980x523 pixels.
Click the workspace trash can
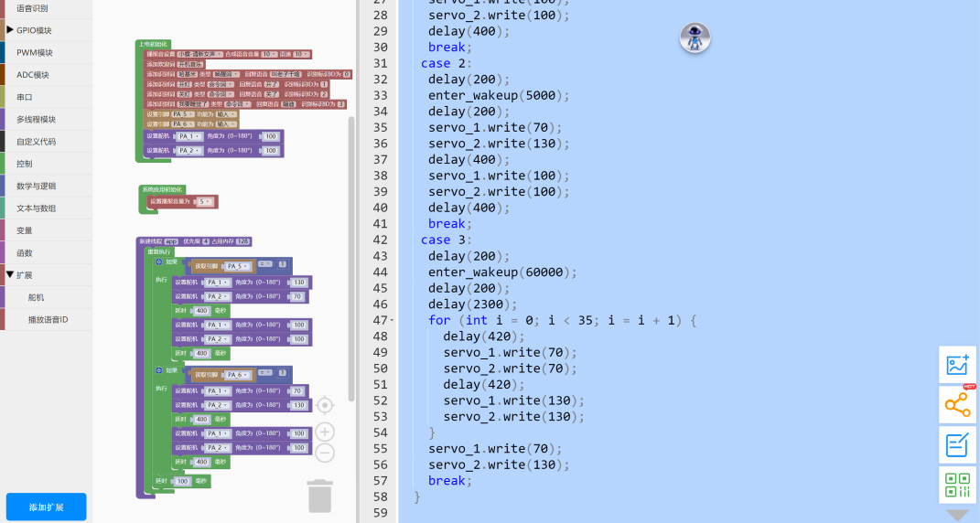pos(319,496)
